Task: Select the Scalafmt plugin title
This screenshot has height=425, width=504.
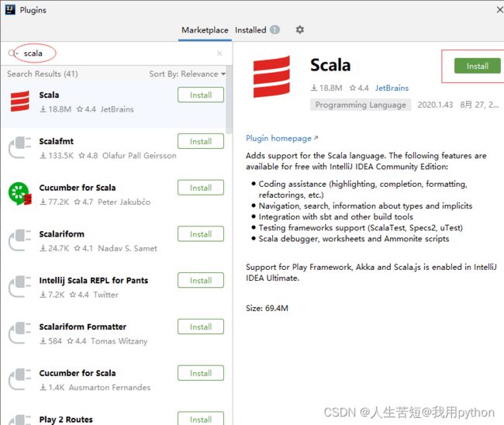Action: click(x=57, y=141)
